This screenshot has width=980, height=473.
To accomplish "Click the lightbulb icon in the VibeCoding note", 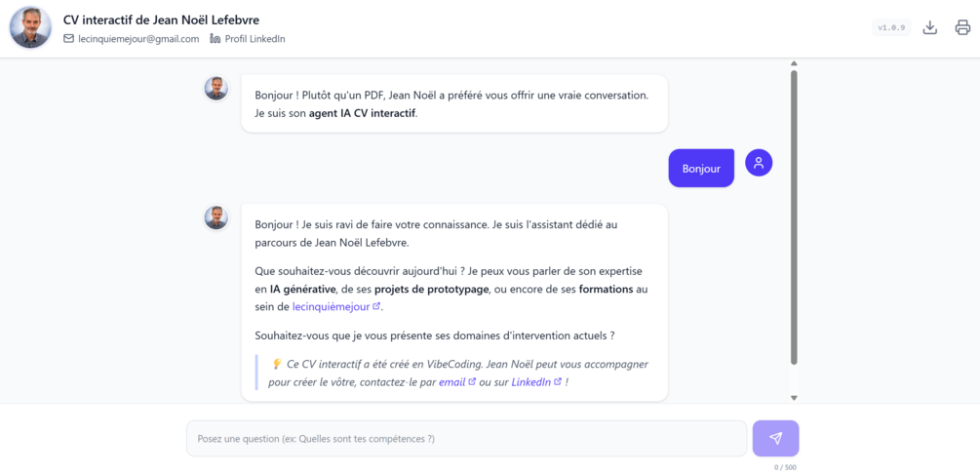I will [x=277, y=364].
